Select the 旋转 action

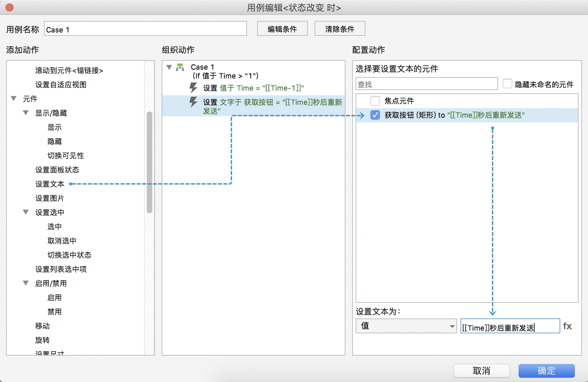42,340
